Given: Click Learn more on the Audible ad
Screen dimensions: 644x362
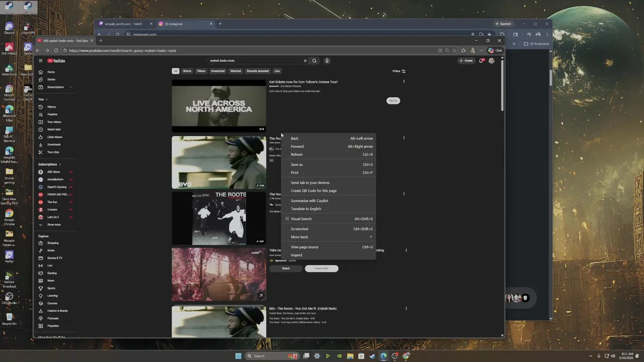Looking at the screenshot, I should point(321,268).
